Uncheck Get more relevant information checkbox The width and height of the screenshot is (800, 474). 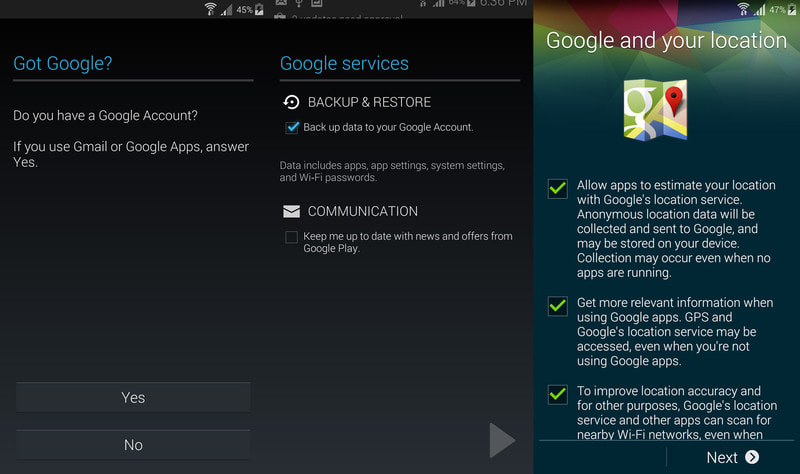(x=558, y=306)
